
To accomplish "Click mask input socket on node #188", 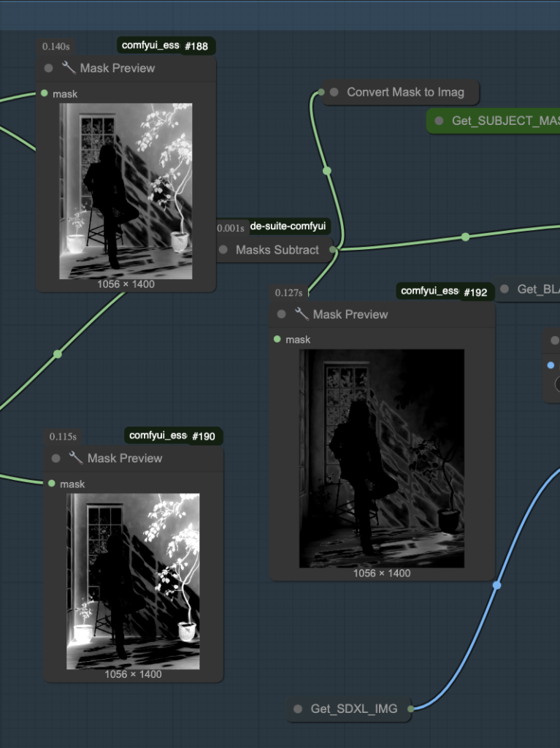I will pos(45,93).
